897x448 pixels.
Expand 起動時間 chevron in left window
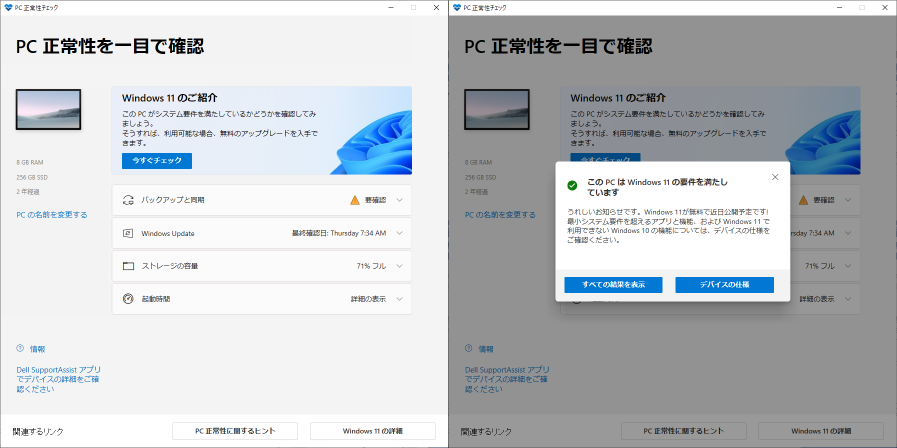pyautogui.click(x=399, y=299)
